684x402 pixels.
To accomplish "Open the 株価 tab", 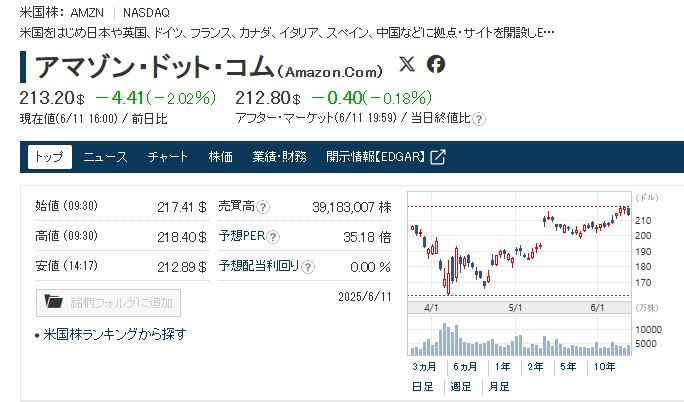I will click(x=220, y=157).
